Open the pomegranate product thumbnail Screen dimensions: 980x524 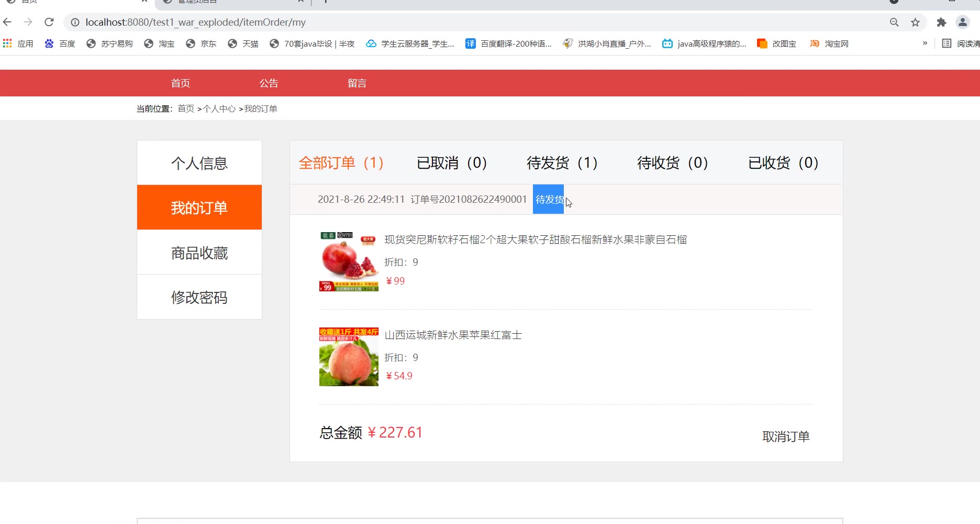click(x=349, y=261)
